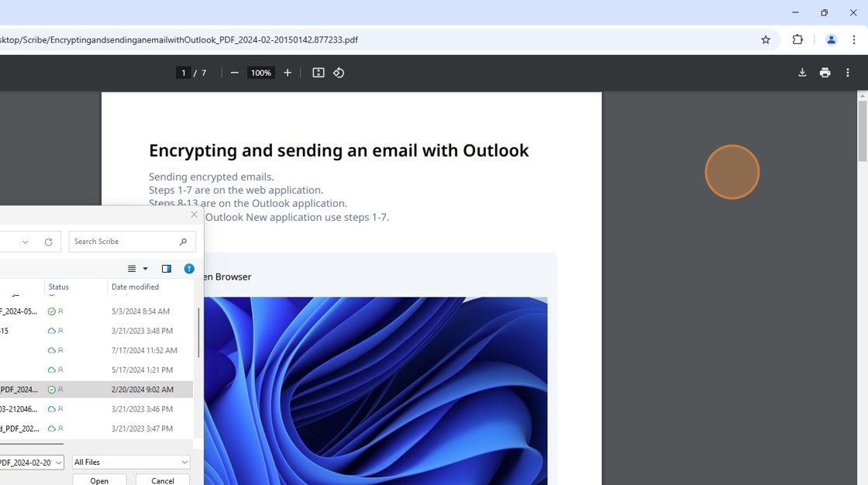Click the Cancel button in dialog

point(163,480)
